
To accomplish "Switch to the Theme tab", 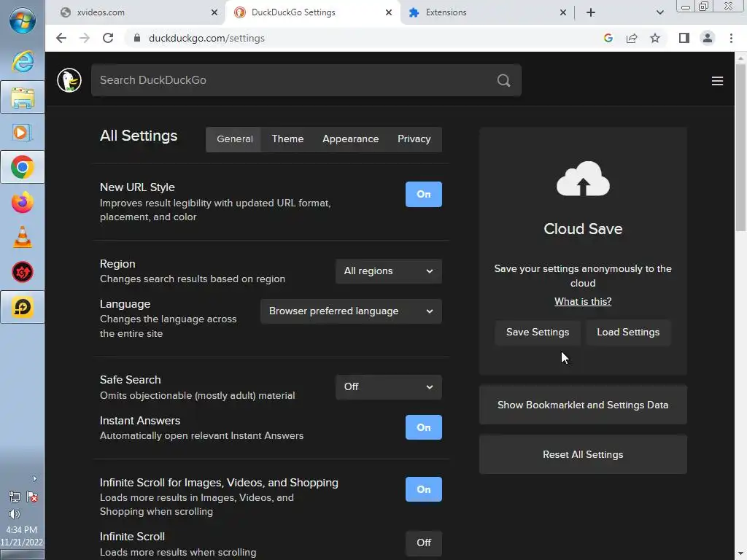I will 287,139.
